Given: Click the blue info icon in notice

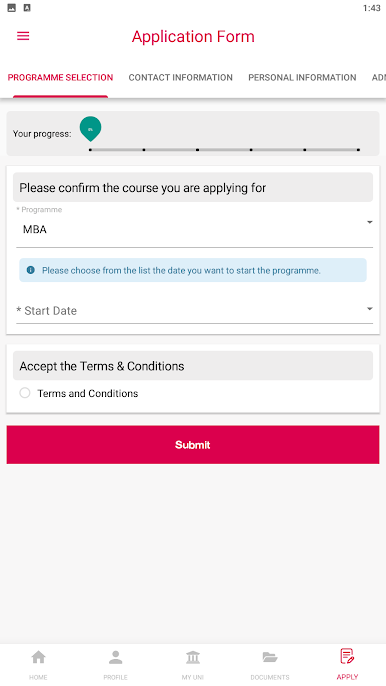Looking at the screenshot, I should point(31,270).
